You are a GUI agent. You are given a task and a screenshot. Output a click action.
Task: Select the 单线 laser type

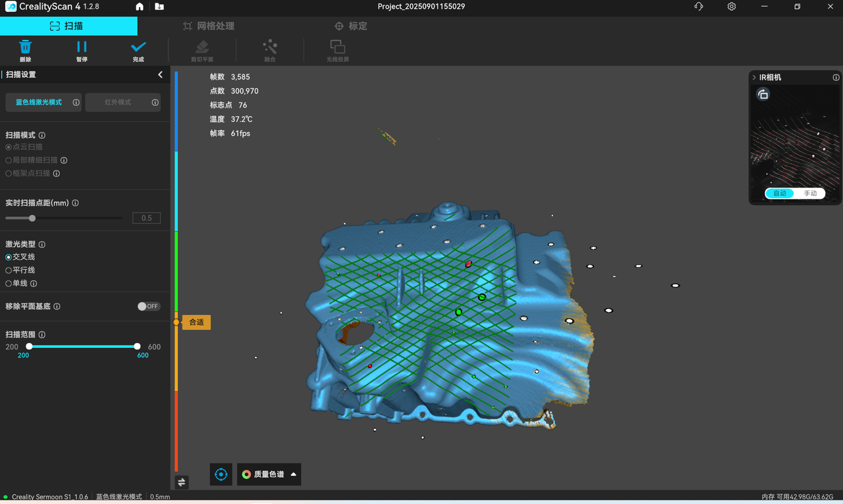9,284
